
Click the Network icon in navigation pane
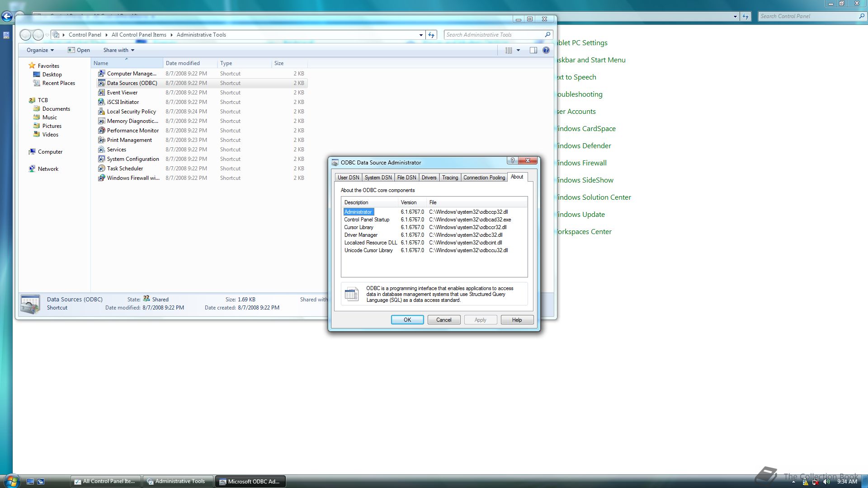(32, 169)
